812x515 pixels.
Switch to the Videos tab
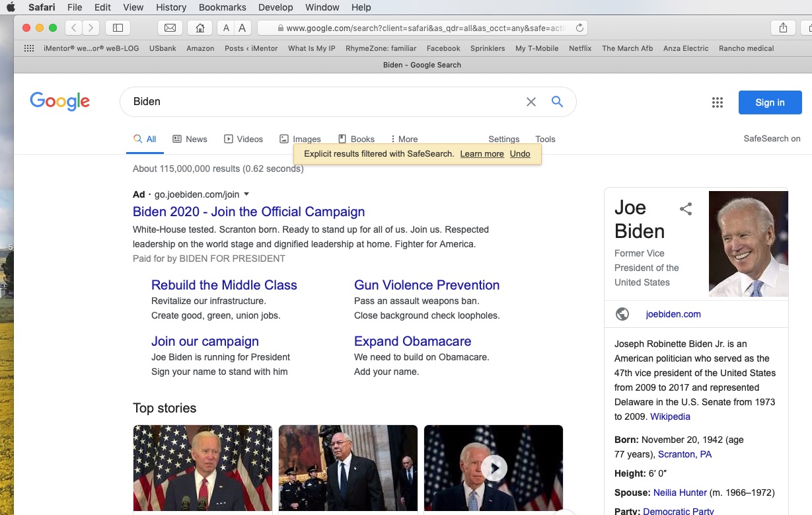[243, 139]
